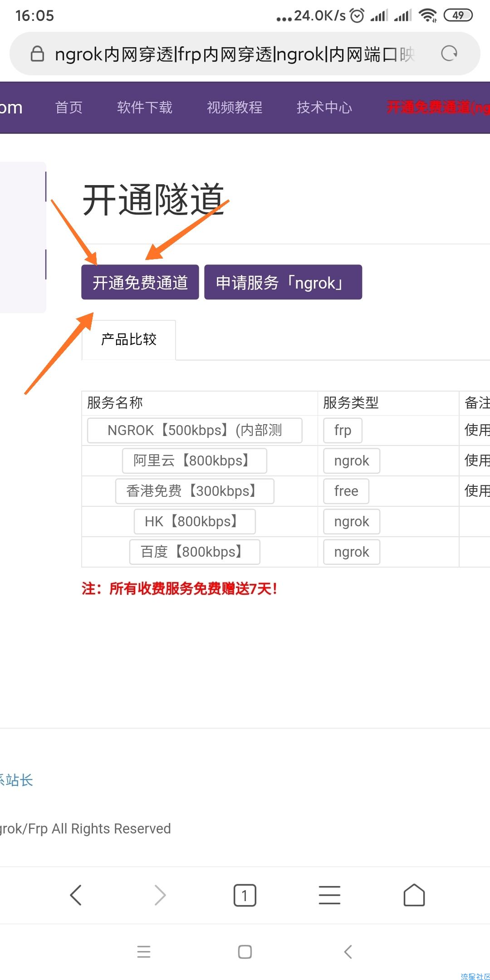Image resolution: width=490 pixels, height=980 pixels.
Task: Open the 软件下载 nav item
Action: coord(145,108)
